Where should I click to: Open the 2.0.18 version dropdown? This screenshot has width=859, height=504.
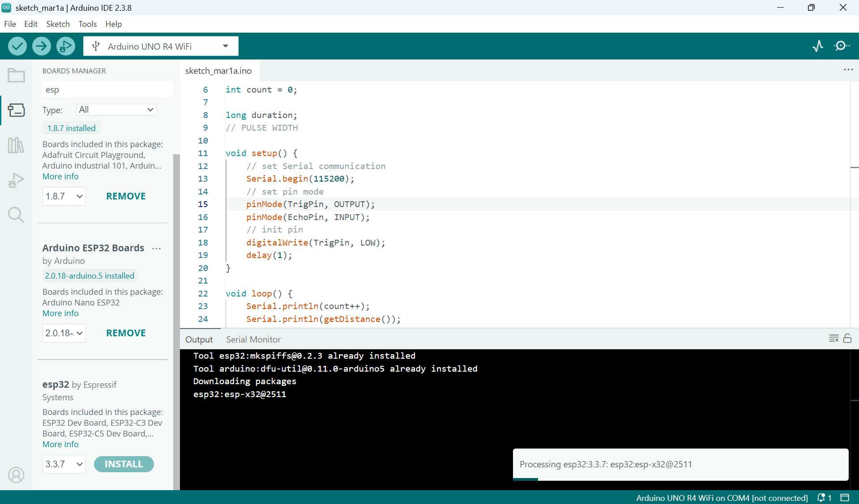64,333
